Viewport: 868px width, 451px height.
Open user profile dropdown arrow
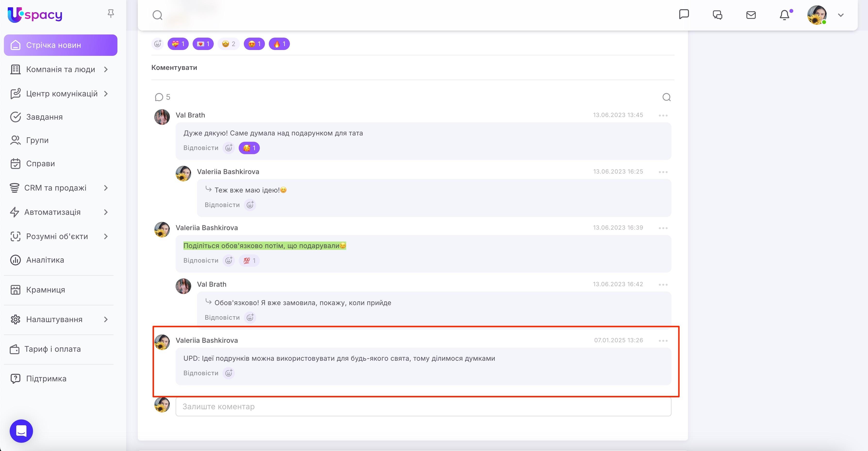pyautogui.click(x=840, y=15)
